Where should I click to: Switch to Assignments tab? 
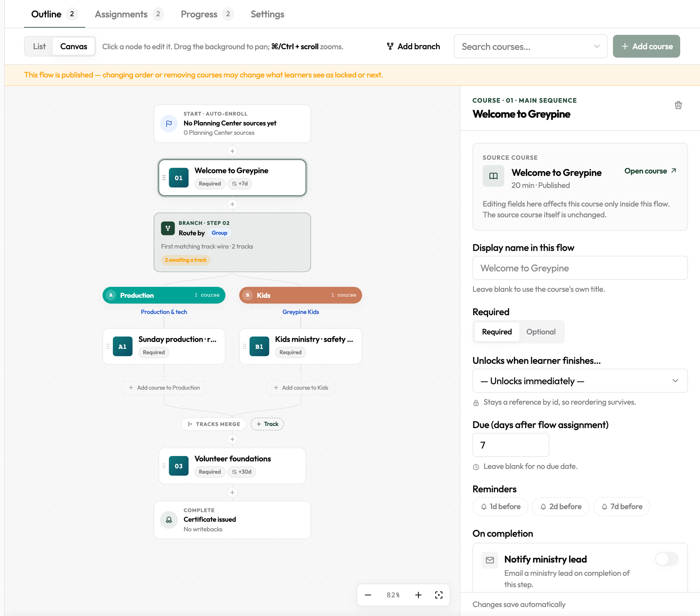pyautogui.click(x=129, y=14)
